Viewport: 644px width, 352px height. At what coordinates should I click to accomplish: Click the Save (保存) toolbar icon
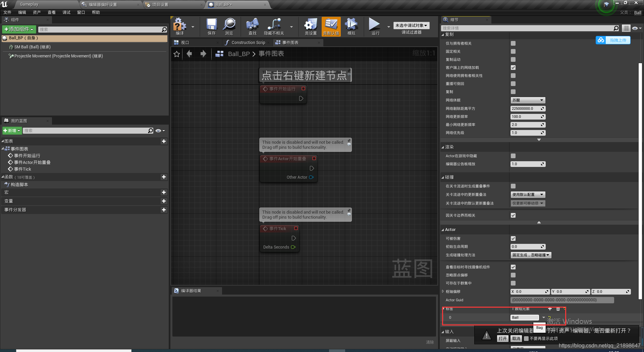[211, 26]
